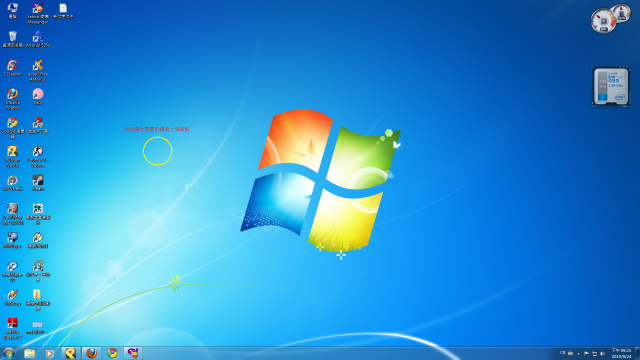Launch the yellow PCMan desktop shortcut
Image resolution: width=640 pixels, height=360 pixels.
pos(13,156)
